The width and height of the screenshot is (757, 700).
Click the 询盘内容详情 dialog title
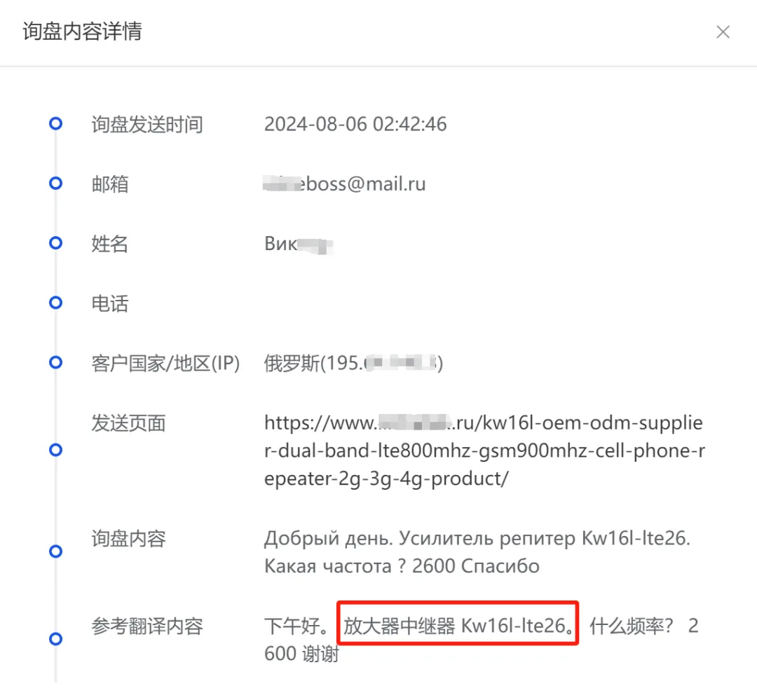tap(83, 32)
